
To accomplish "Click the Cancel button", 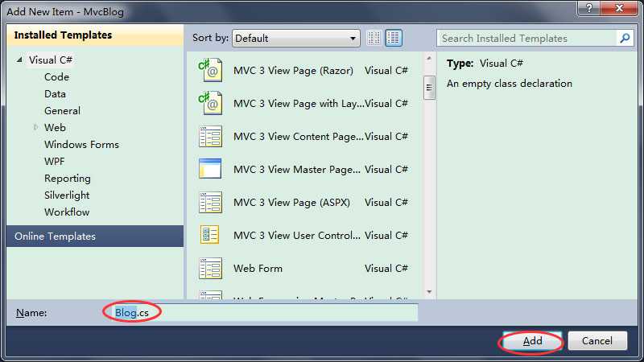I will point(597,340).
